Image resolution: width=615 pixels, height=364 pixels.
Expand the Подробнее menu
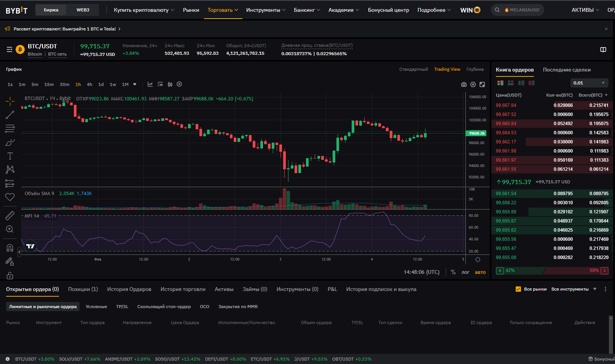(x=434, y=10)
